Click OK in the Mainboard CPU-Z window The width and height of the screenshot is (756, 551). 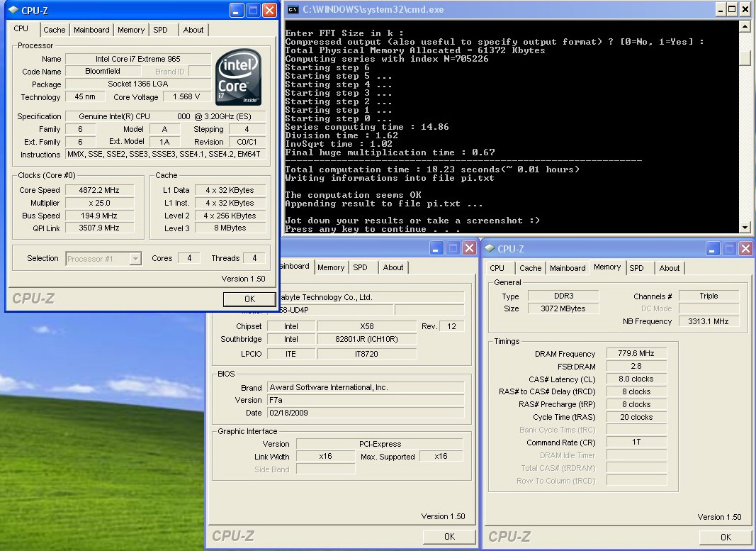(449, 537)
